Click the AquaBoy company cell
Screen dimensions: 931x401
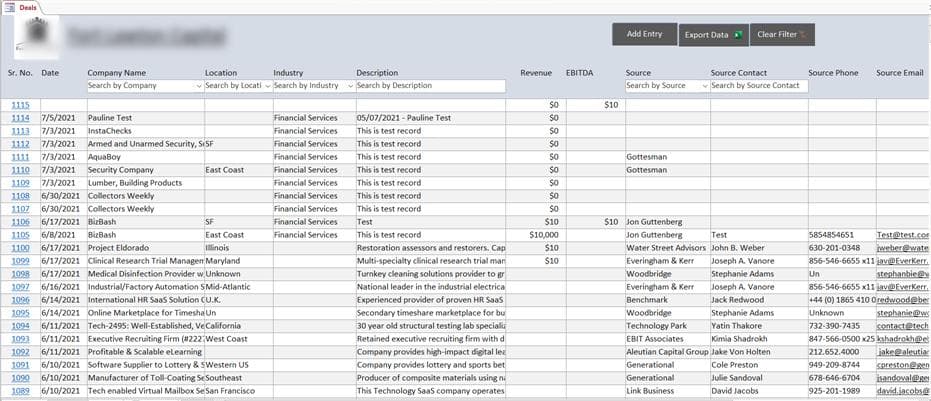(145, 157)
